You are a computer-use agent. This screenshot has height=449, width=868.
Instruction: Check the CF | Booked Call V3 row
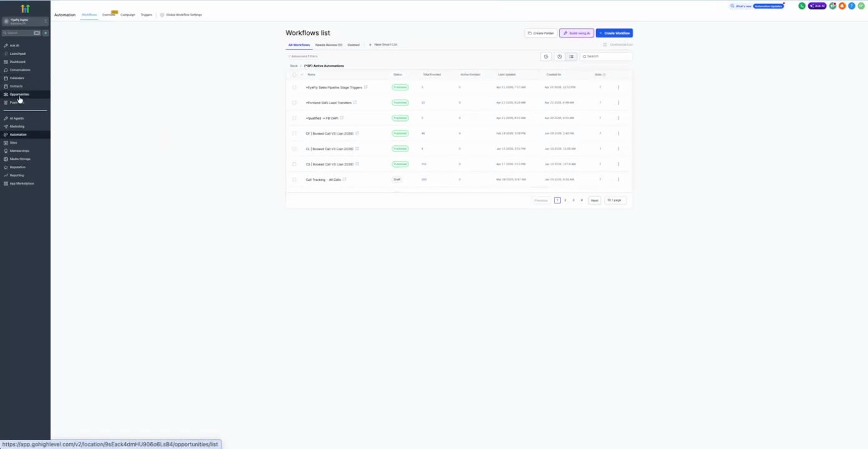point(294,133)
